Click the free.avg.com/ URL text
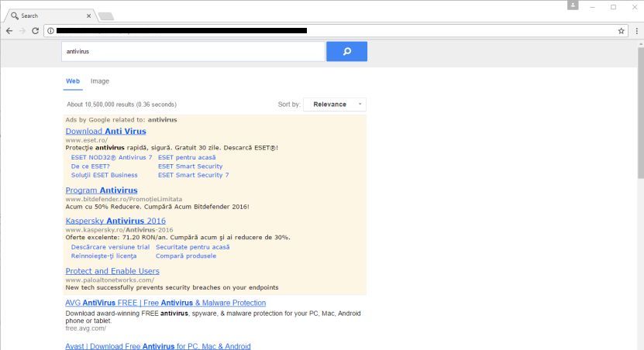 (x=85, y=328)
